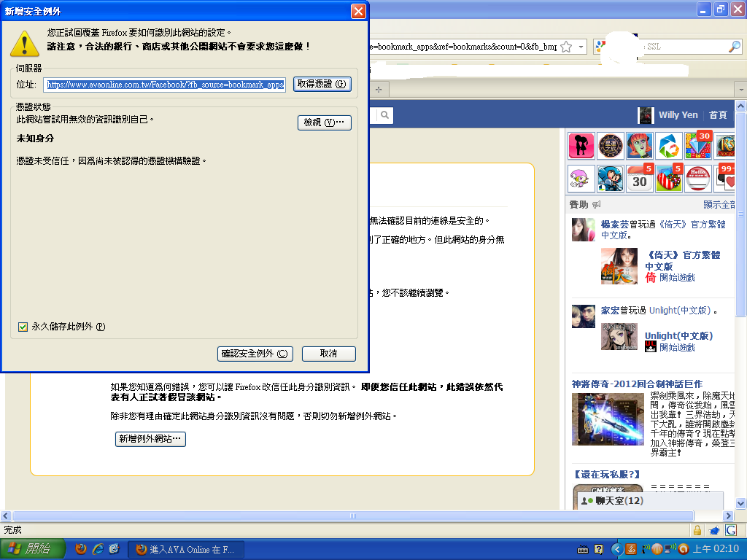This screenshot has height=560, width=747.
Task: Toggle the 永久儲存此例外 checkbox
Action: click(23, 327)
